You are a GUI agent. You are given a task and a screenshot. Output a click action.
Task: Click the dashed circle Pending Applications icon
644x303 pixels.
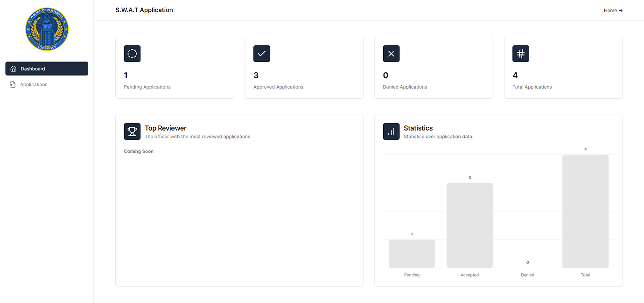click(x=132, y=54)
